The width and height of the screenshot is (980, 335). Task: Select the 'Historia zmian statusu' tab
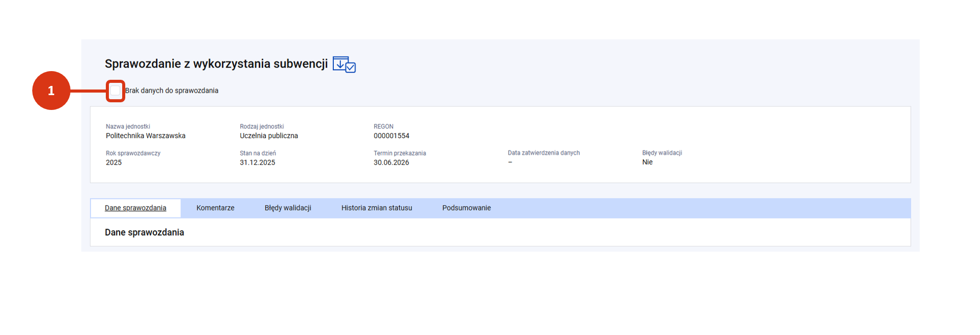377,208
